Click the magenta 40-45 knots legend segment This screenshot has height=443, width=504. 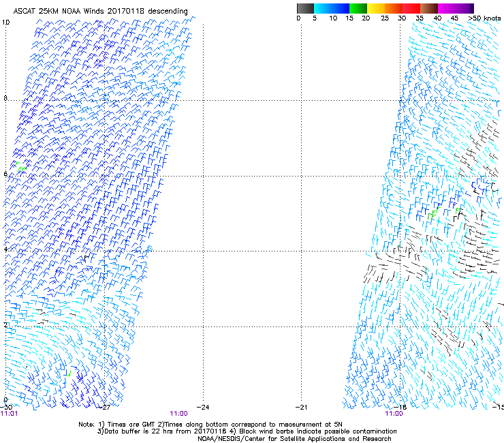[447, 8]
